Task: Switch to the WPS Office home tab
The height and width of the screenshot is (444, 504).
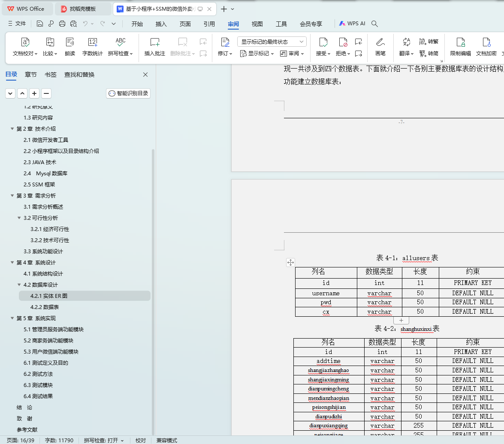Action: [27, 9]
